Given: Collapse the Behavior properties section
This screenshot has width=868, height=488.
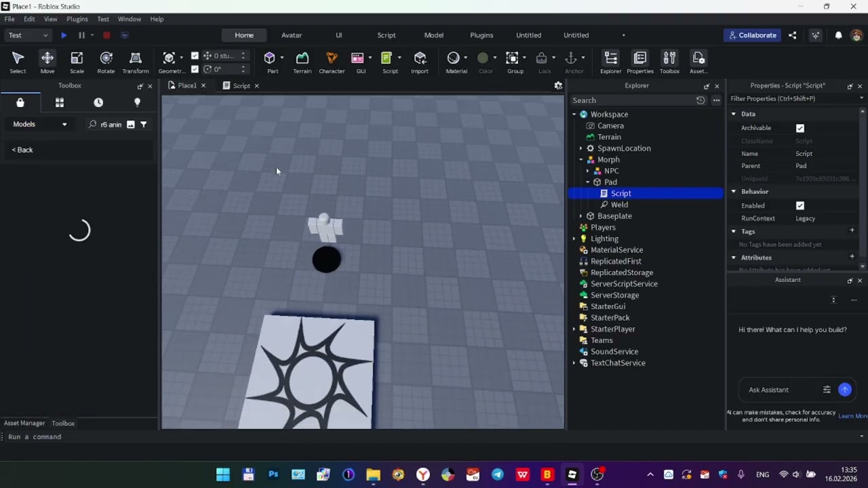Looking at the screenshot, I should point(734,192).
